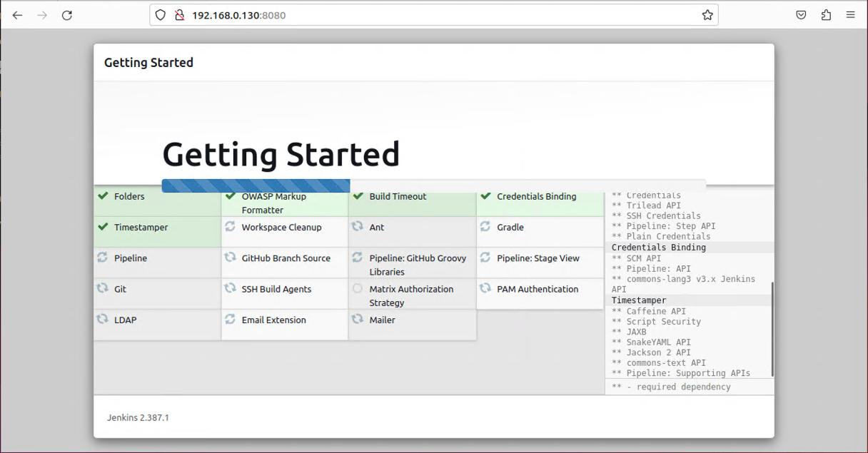The width and height of the screenshot is (868, 453).
Task: Click the Jenkins 2.387.1 version text
Action: (138, 417)
